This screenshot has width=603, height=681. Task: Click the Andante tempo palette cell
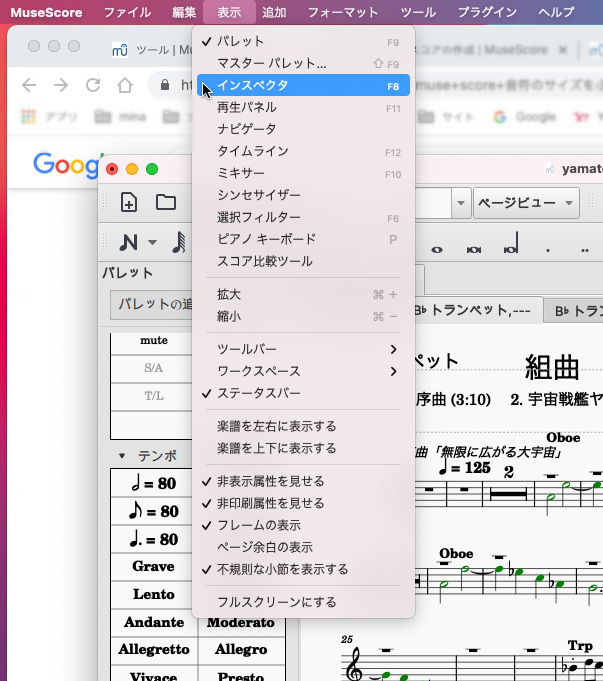154,622
